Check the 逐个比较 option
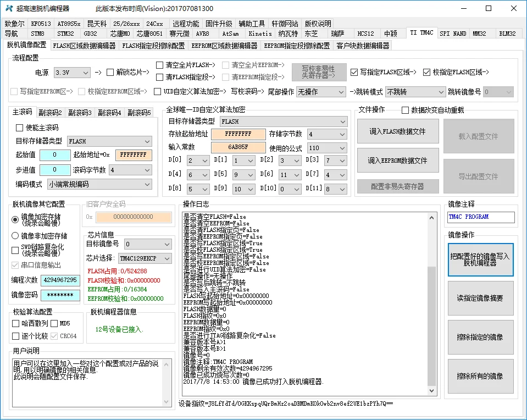527x420 pixels. [15, 336]
